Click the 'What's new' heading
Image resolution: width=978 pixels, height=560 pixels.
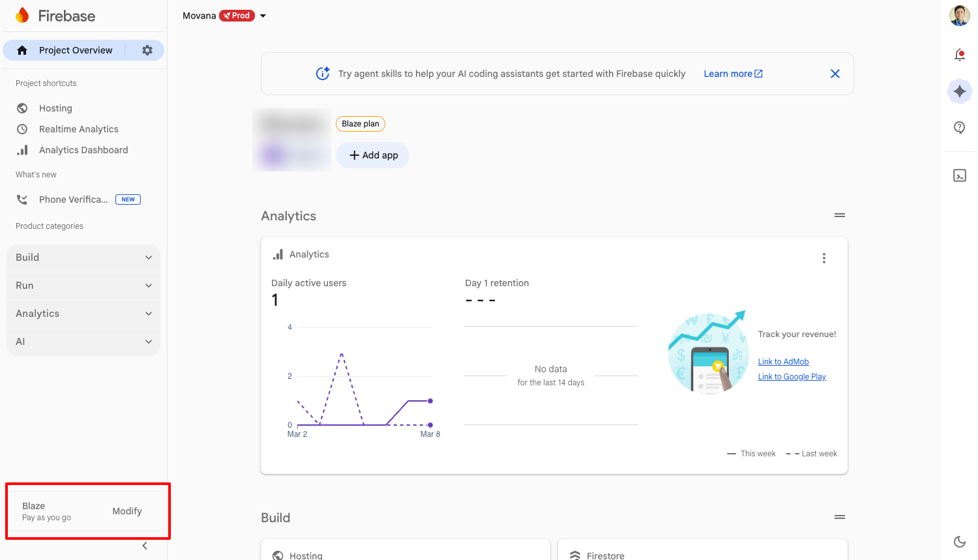(36, 175)
